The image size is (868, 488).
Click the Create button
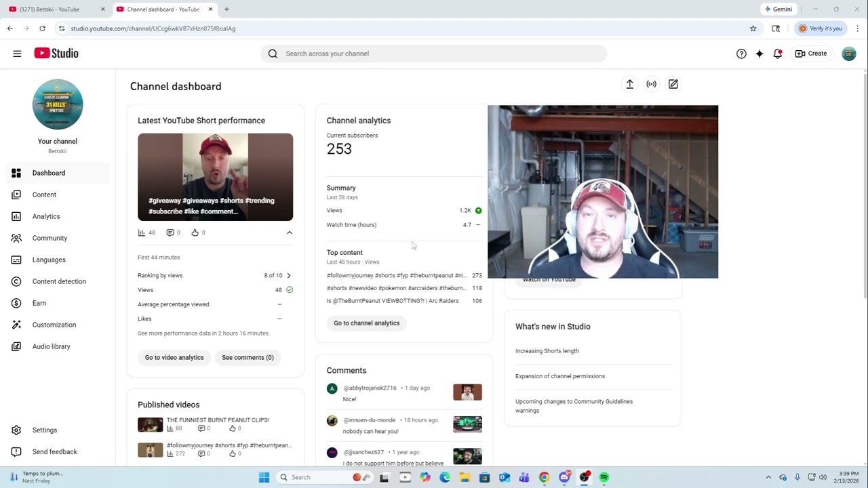pos(811,54)
